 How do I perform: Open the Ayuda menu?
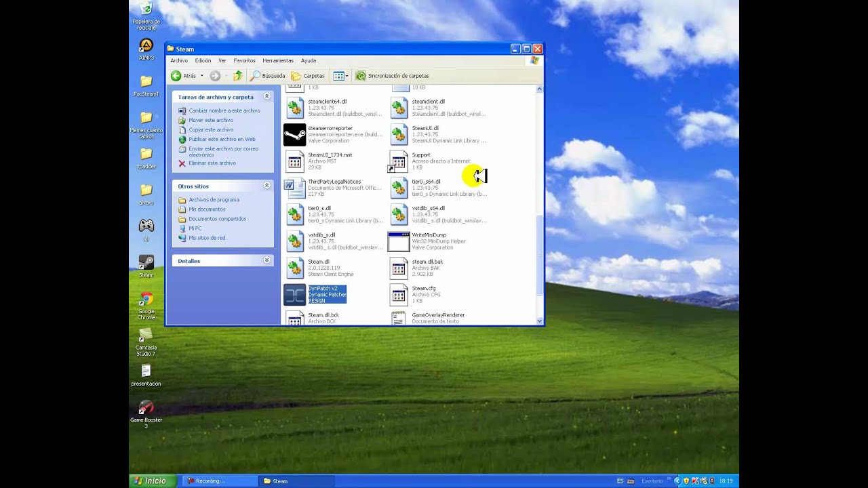click(309, 60)
